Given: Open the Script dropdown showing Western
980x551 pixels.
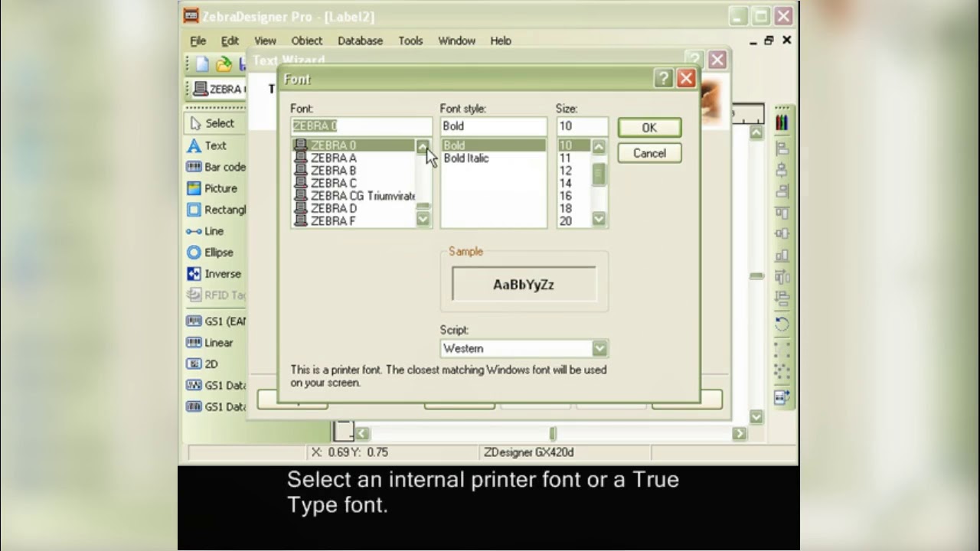Looking at the screenshot, I should pos(599,349).
